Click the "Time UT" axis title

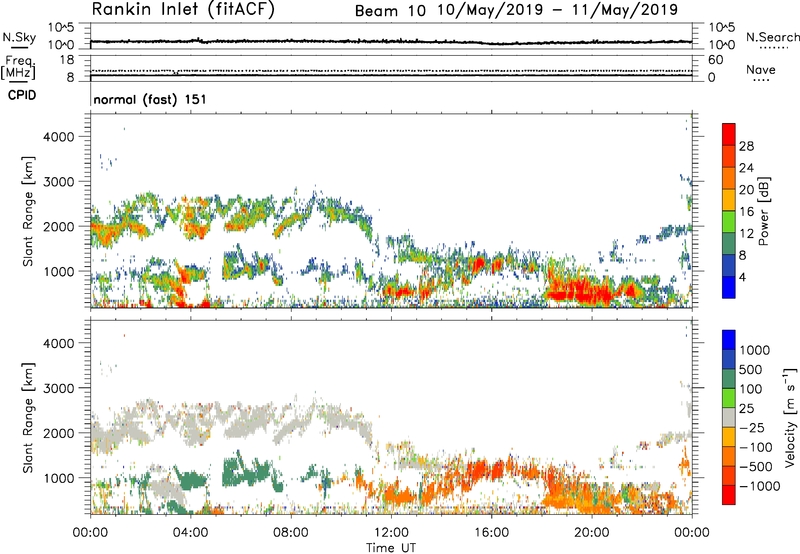coord(391,547)
